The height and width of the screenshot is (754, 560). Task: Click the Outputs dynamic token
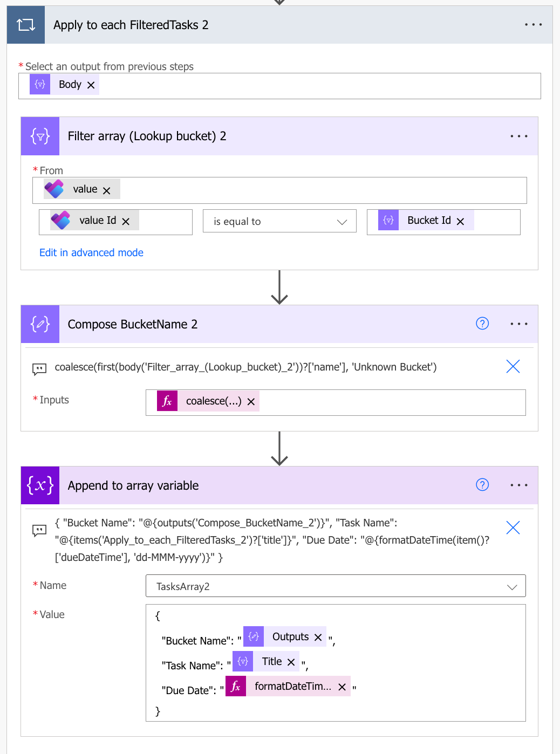(286, 636)
